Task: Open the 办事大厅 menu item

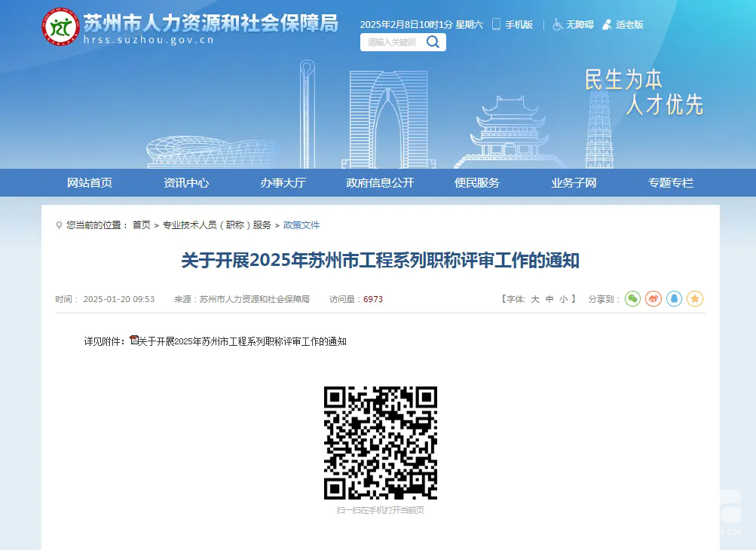Action: (283, 182)
